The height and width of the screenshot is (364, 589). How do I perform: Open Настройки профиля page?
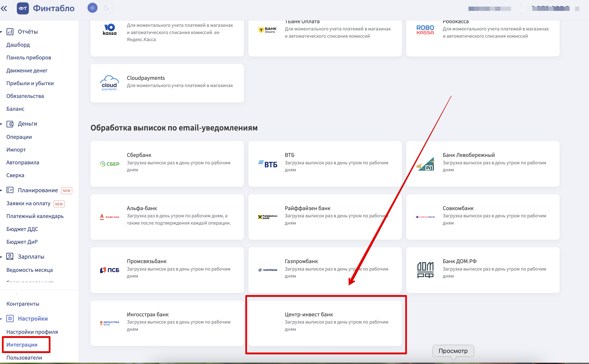32,332
